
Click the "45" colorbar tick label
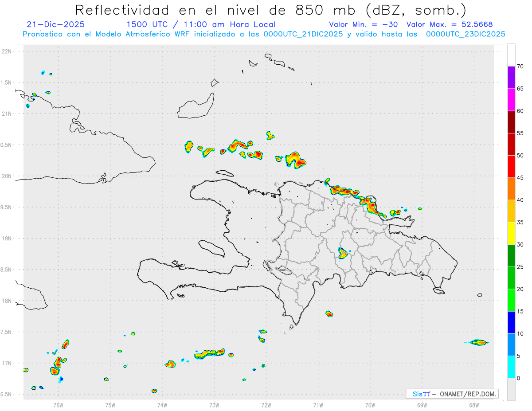click(521, 178)
